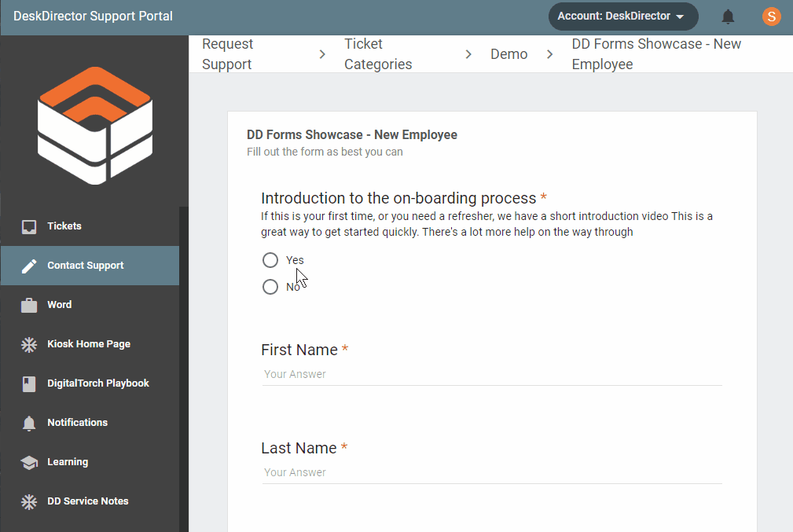The width and height of the screenshot is (793, 532).
Task: Click the introduction video description paragraph
Action: point(486,224)
